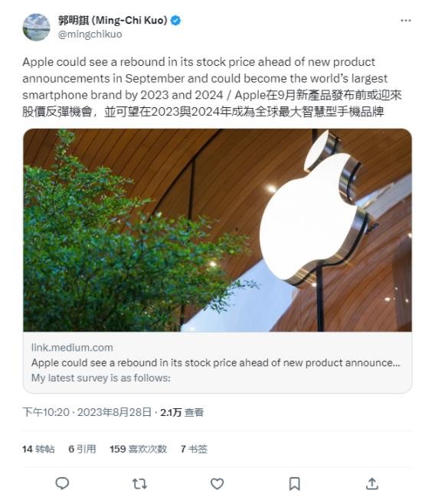Click the 7 书签 bookmarks count
Screen dimensions: 435x504
[194, 449]
